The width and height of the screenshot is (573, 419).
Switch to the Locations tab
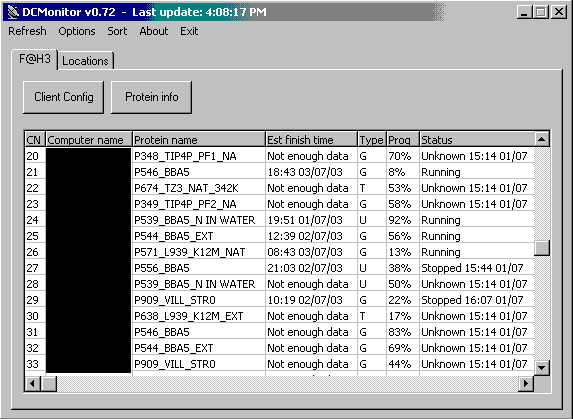pyautogui.click(x=86, y=61)
